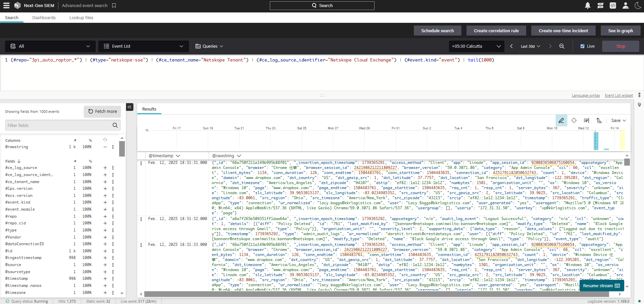Open options menu for @rawstring column field

(x=113, y=147)
